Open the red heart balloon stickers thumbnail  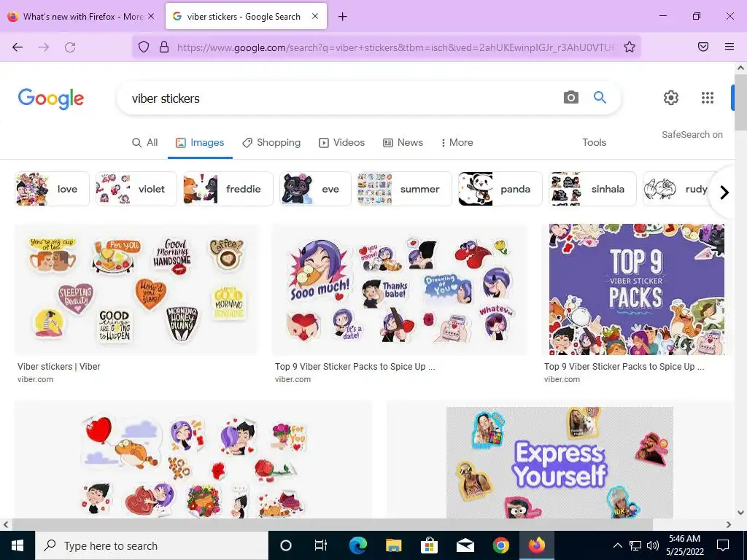tap(193, 460)
